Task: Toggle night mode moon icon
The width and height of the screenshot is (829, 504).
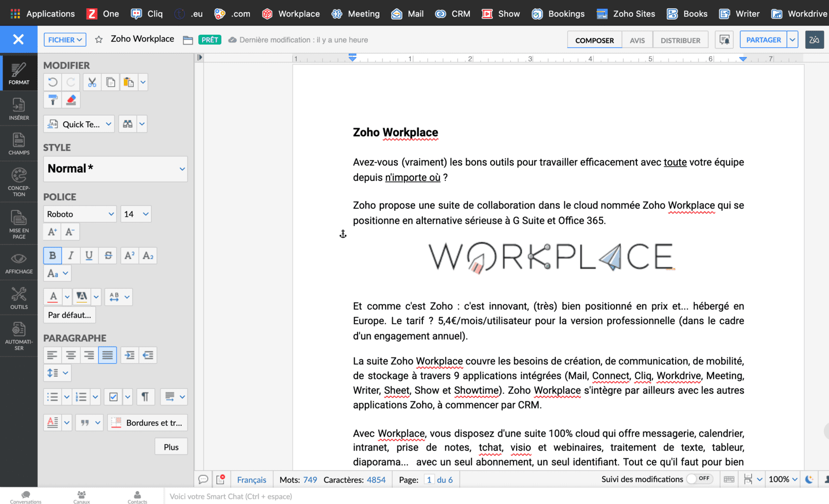Action: pos(809,480)
